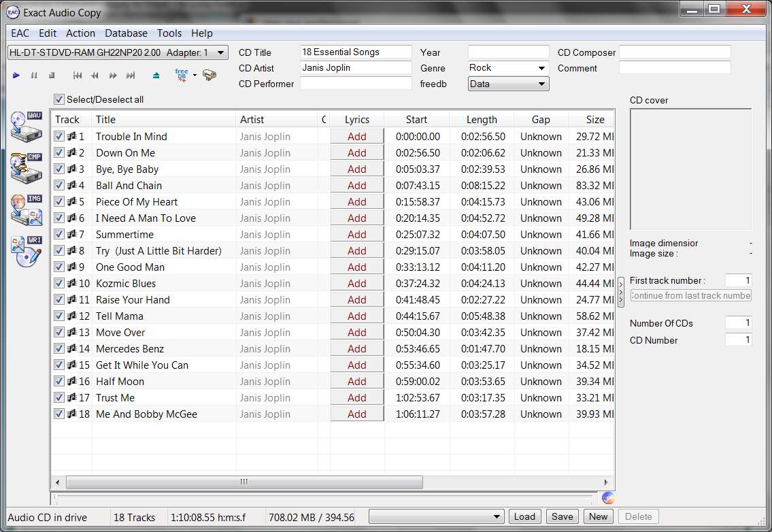The height and width of the screenshot is (532, 772).
Task: Open the write CD (WRI) icon
Action: [x=27, y=251]
